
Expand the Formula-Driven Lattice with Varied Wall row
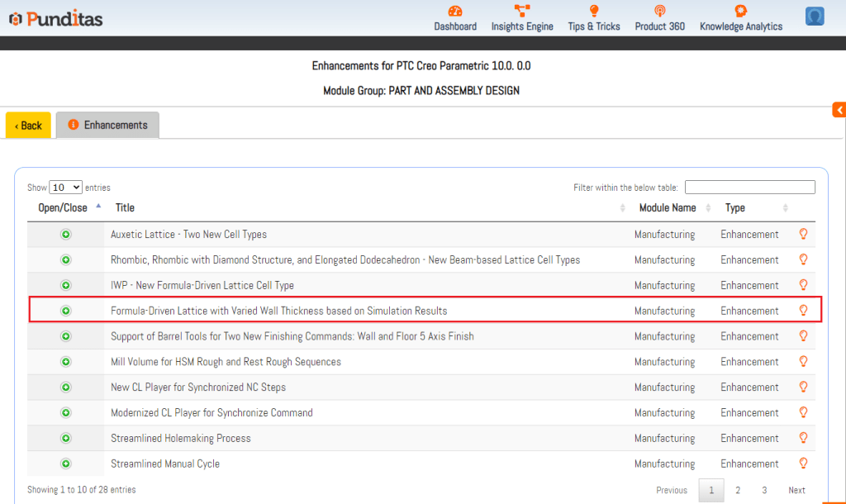66,311
